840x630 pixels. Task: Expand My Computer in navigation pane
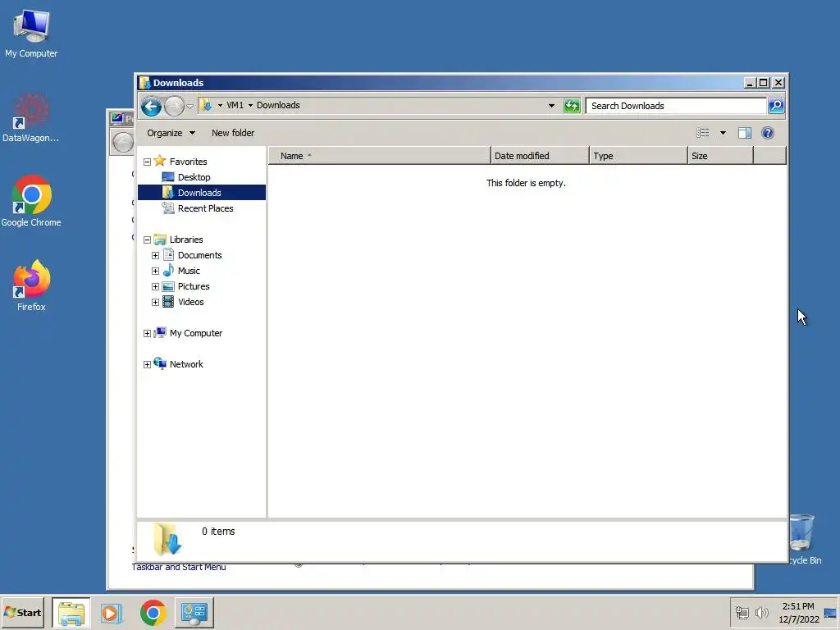tap(148, 333)
